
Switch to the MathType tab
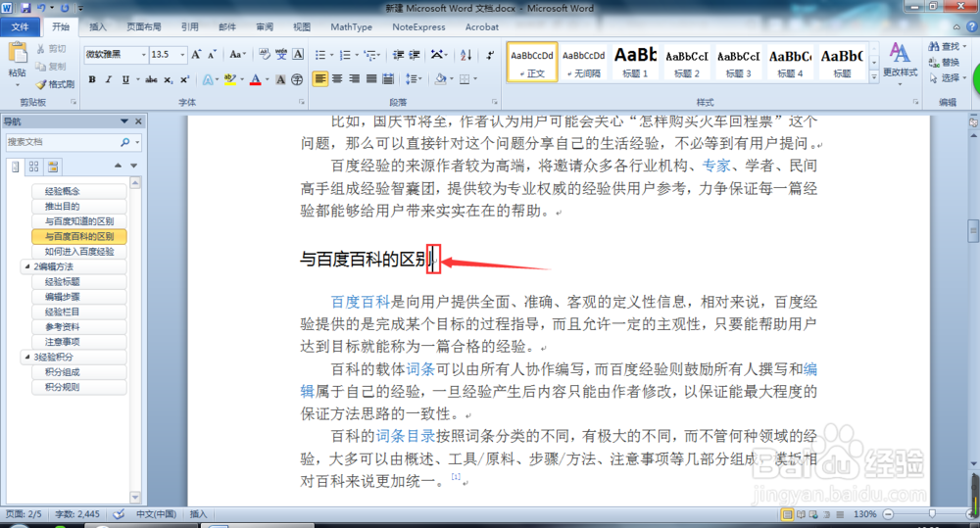coord(351,26)
